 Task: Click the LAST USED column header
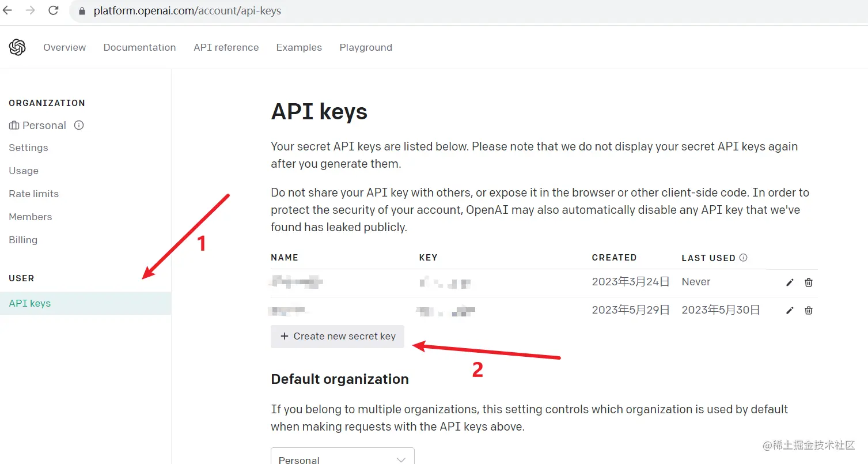coord(708,258)
